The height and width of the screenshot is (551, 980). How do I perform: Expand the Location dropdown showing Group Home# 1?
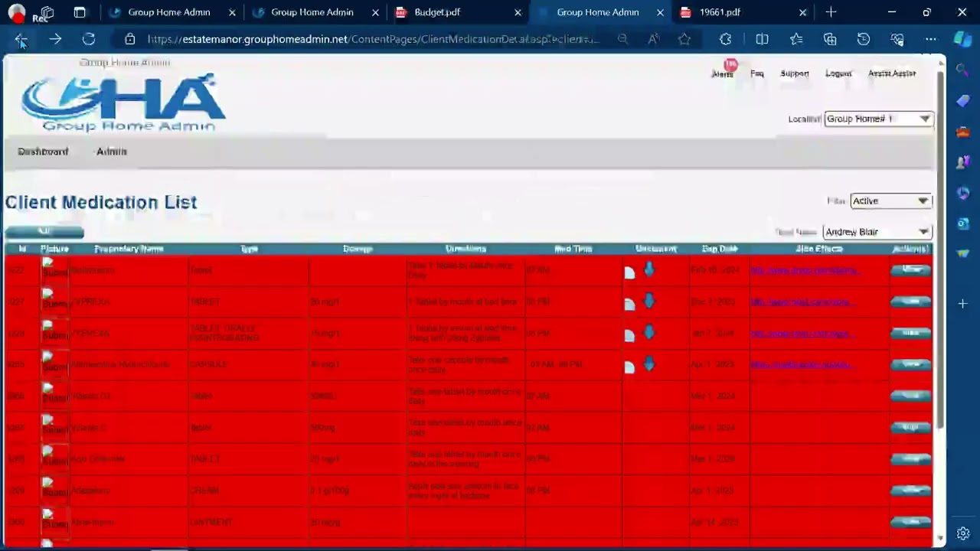click(879, 119)
